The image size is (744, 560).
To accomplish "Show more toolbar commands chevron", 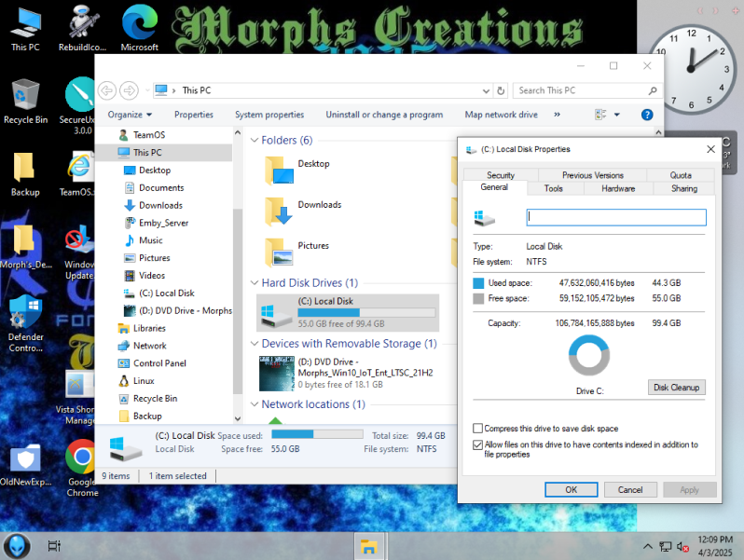I will coord(557,115).
